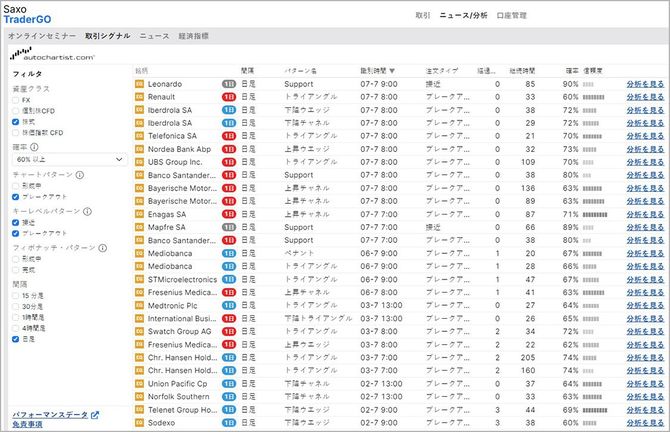Sort by the 注文タイプ column header

coord(441,71)
